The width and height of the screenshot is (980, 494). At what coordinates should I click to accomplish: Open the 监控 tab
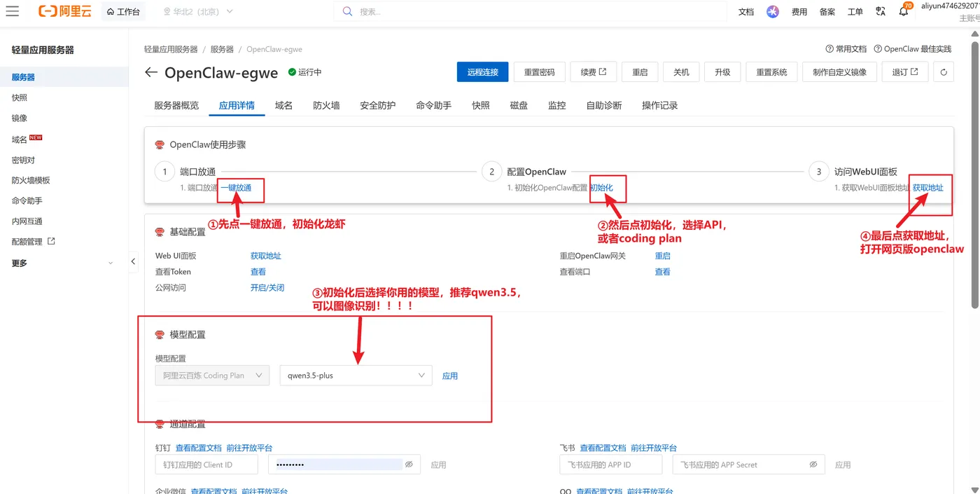click(x=557, y=105)
